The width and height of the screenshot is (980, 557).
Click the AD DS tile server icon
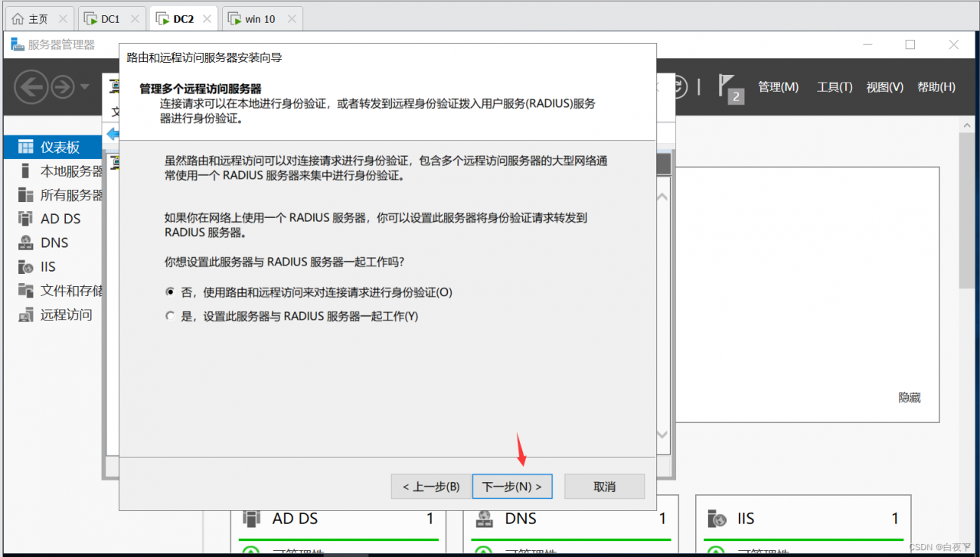[x=250, y=518]
